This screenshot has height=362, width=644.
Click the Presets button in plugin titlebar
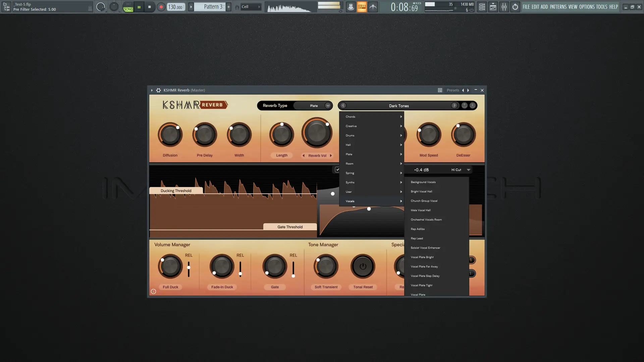pyautogui.click(x=453, y=90)
